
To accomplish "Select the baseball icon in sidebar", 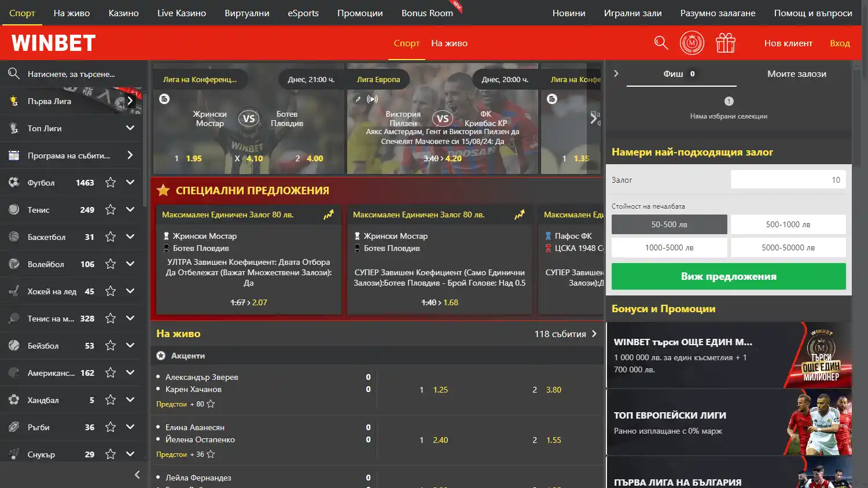I will tap(14, 346).
